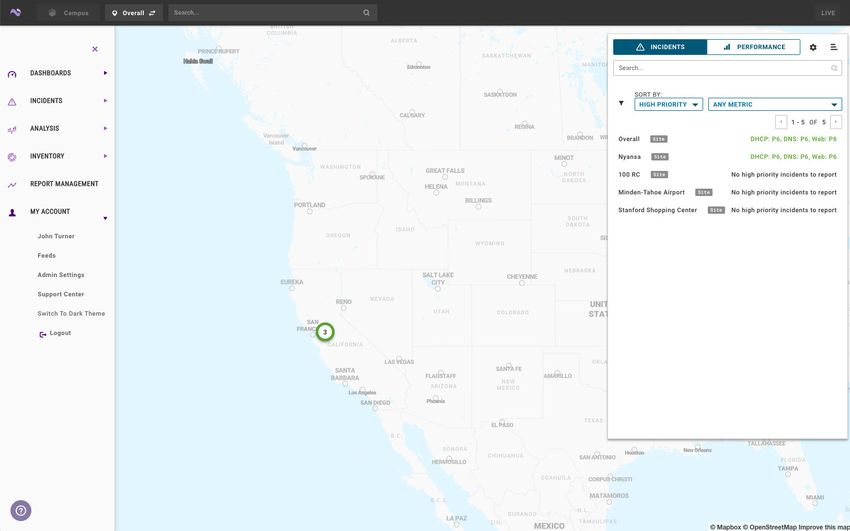Click the panel search magnifier icon
This screenshot has width=850, height=531.
tap(834, 68)
